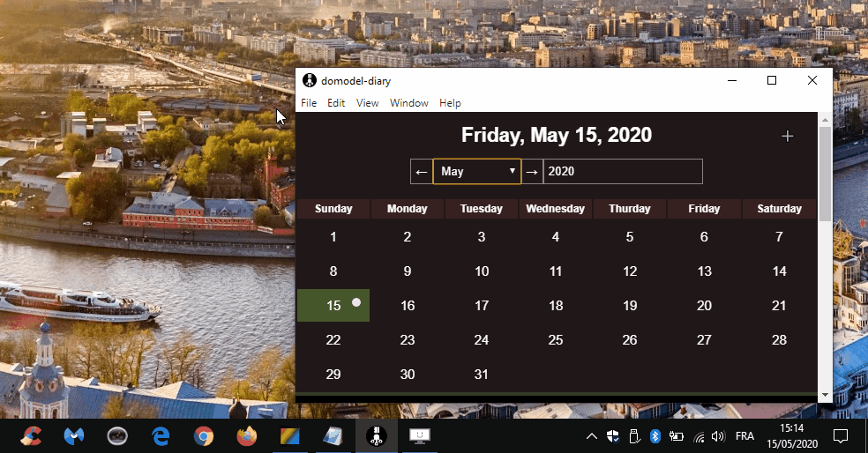Open the File menu
The image size is (868, 453).
(x=309, y=103)
